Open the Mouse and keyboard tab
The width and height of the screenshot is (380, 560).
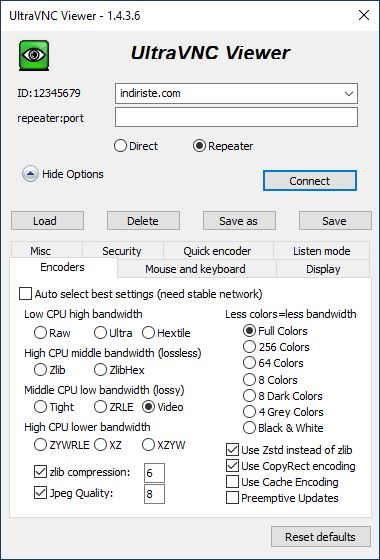point(196,269)
